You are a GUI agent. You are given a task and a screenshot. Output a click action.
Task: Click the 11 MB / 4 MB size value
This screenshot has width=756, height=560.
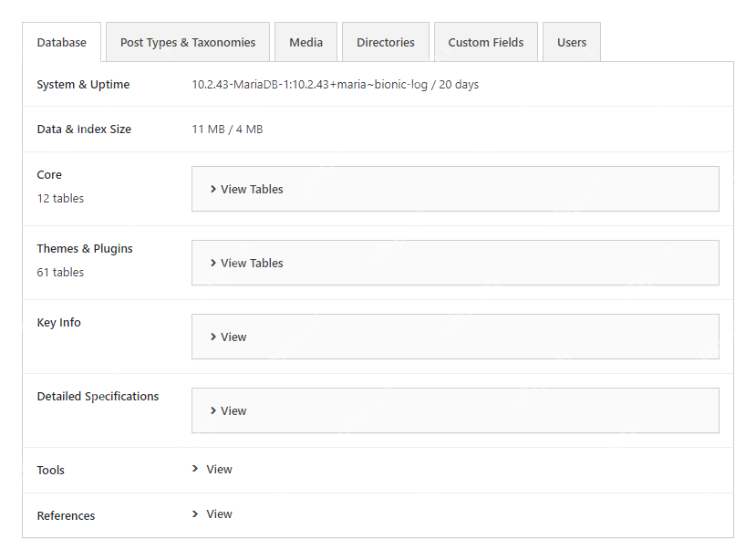pos(227,129)
